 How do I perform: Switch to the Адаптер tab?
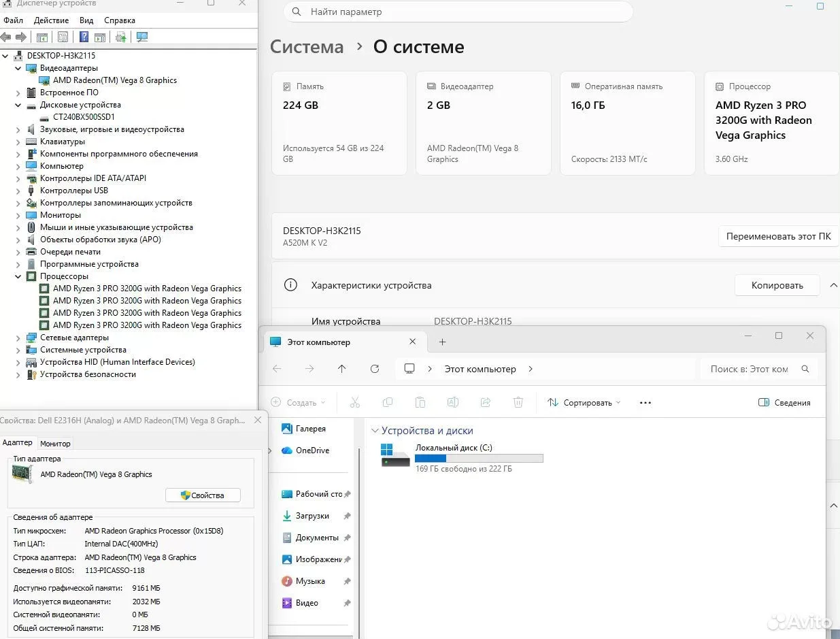[17, 442]
